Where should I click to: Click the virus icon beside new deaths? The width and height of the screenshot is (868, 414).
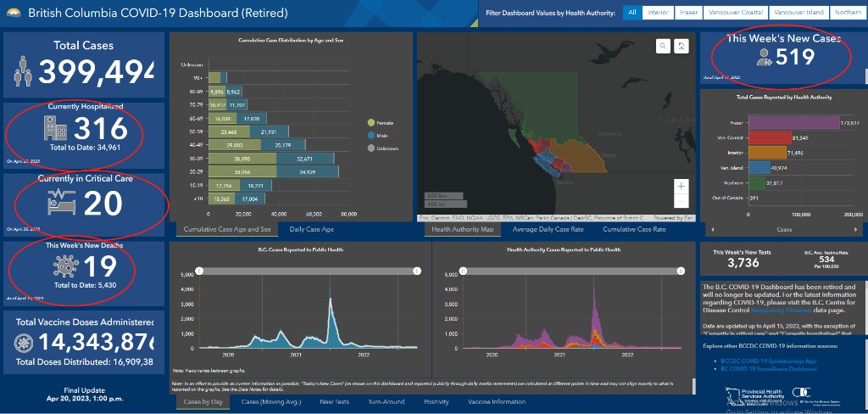click(64, 266)
